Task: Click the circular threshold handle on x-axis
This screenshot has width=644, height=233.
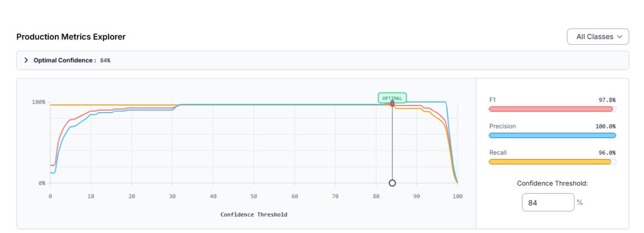Action: (392, 183)
